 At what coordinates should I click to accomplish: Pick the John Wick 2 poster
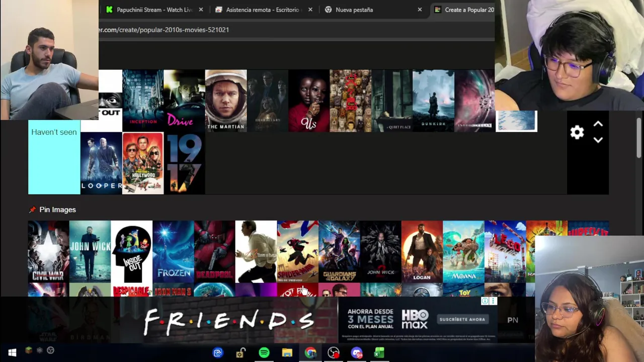tap(380, 251)
